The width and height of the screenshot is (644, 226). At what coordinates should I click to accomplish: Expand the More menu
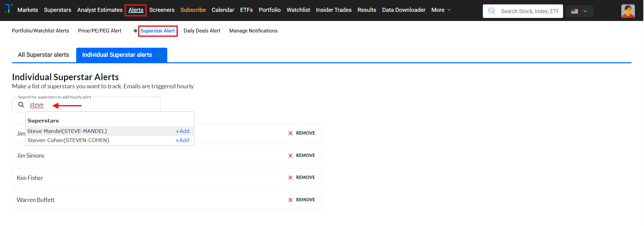441,10
